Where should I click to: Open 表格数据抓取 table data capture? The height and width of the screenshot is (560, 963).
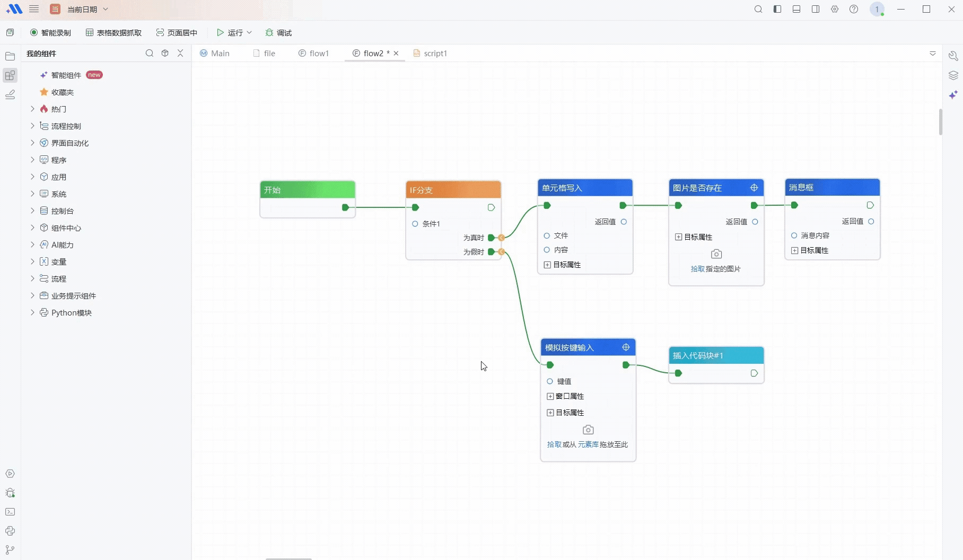pyautogui.click(x=113, y=33)
